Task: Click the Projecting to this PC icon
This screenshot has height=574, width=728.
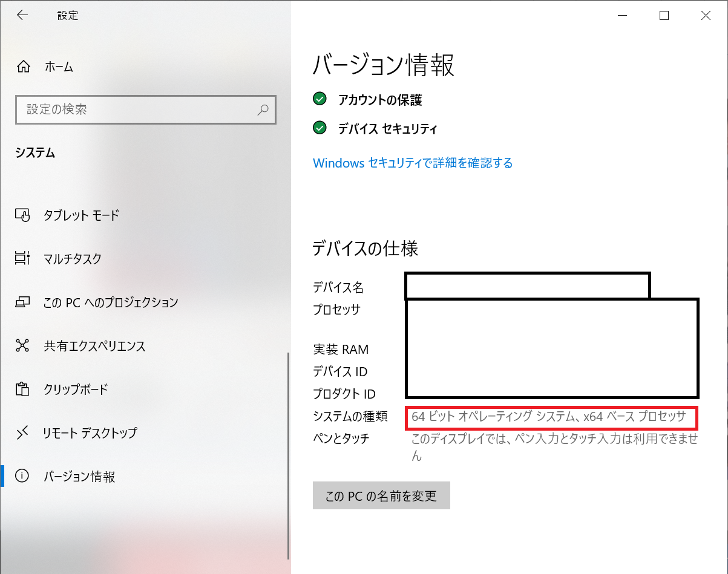Action: click(22, 302)
